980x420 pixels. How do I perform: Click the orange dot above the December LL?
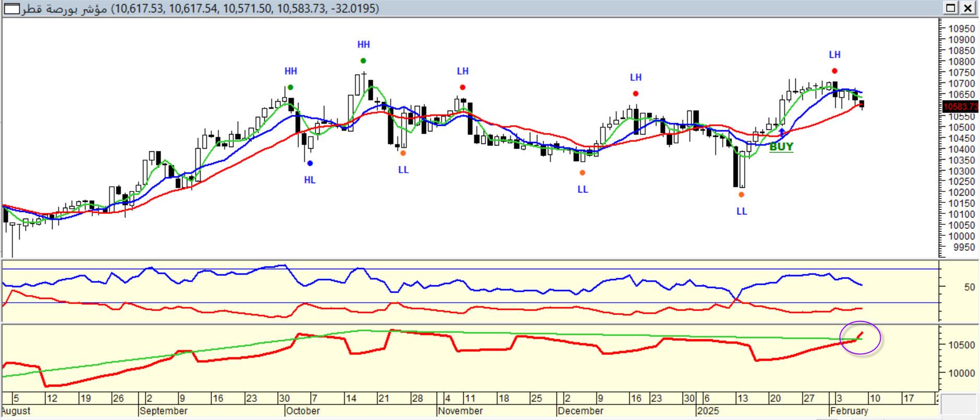(x=583, y=173)
